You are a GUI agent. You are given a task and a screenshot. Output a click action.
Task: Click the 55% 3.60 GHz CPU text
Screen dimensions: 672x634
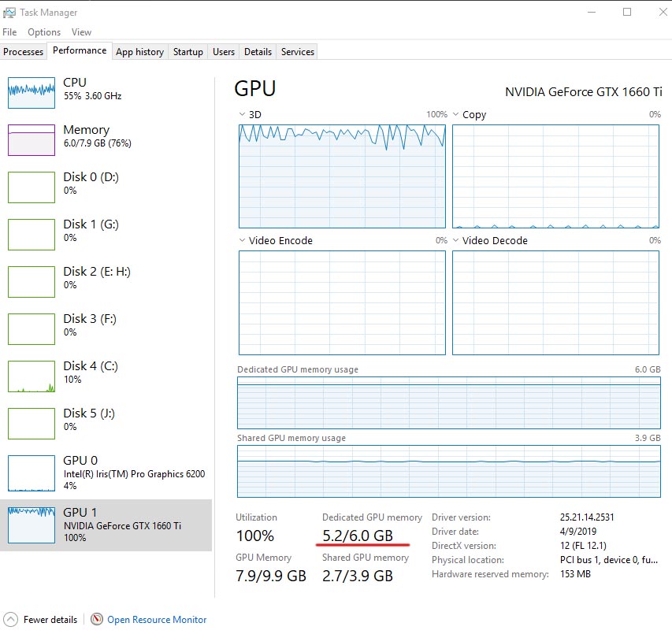93,96
